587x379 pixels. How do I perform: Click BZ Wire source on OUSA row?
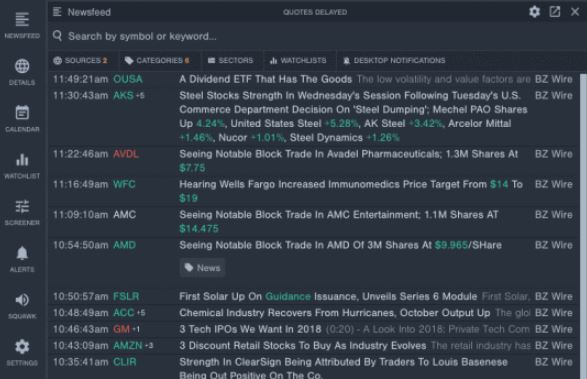click(x=554, y=79)
